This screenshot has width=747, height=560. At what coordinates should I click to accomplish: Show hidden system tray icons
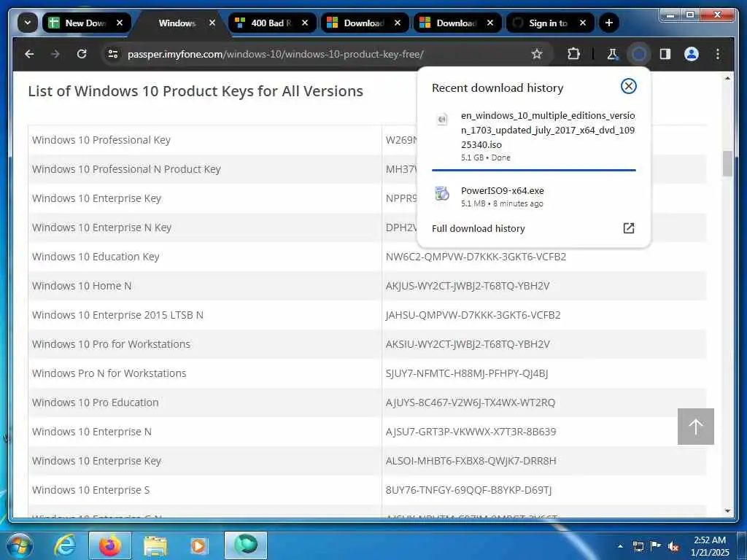click(x=620, y=546)
